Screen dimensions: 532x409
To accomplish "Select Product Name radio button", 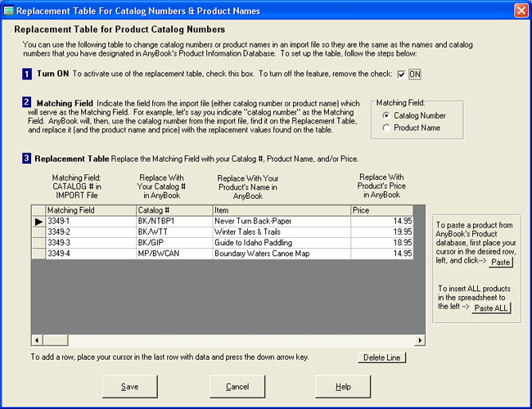I will [x=386, y=128].
